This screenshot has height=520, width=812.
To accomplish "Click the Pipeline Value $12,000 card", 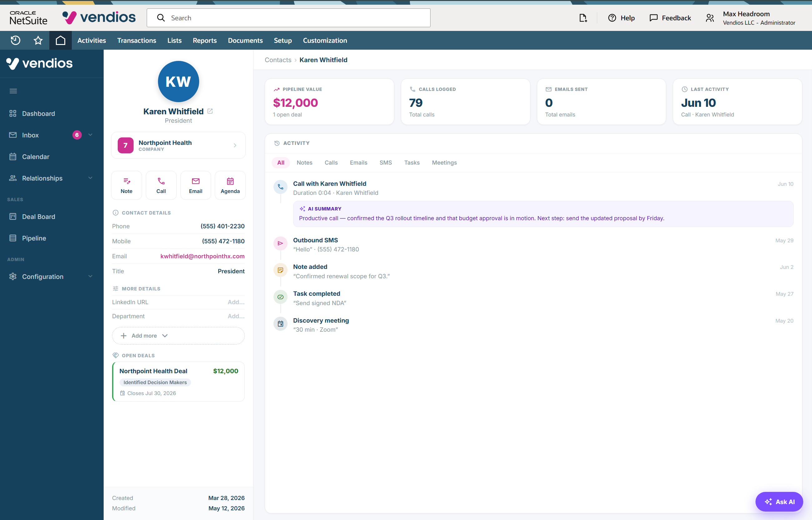I will (x=329, y=102).
